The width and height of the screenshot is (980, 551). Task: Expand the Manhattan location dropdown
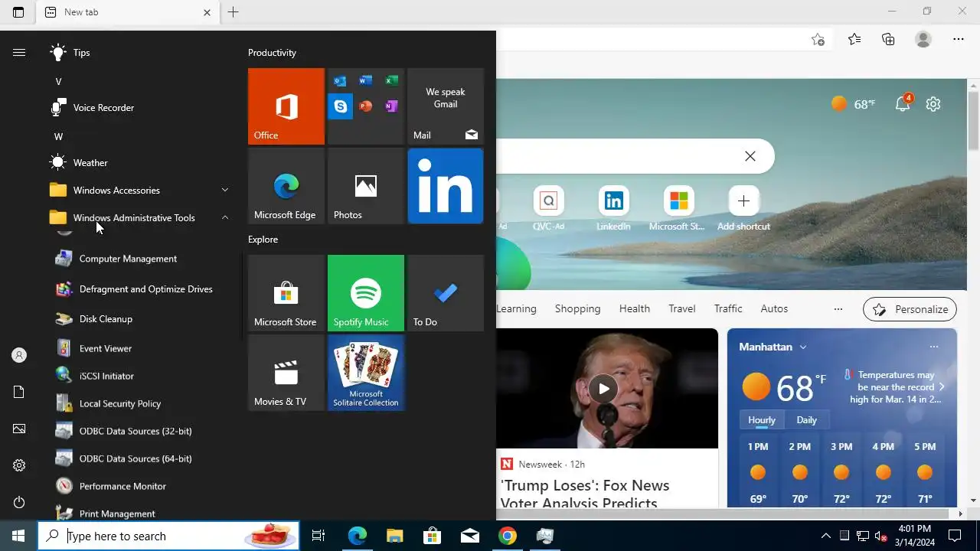point(803,347)
